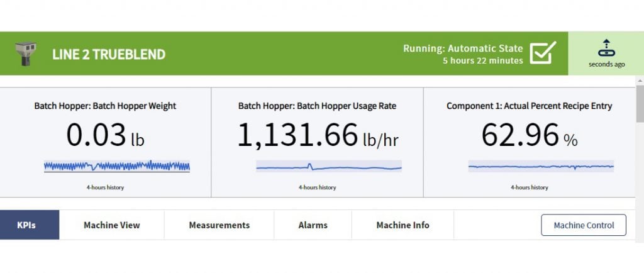This screenshot has height=273, width=644.
Task: Click 'Component 1: Actual Percent Recipe Entry' heading
Action: pyautogui.click(x=530, y=106)
